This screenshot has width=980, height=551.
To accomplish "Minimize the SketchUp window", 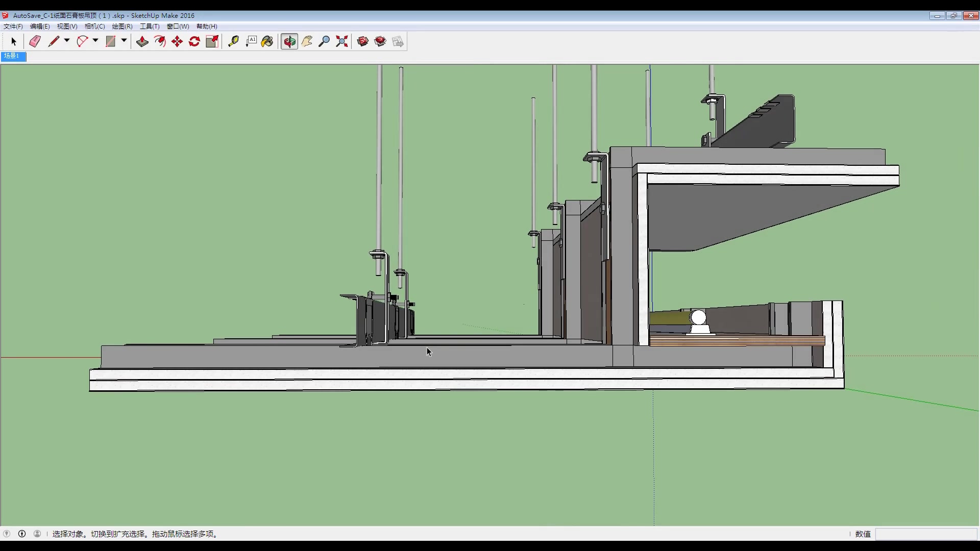I will [937, 16].
